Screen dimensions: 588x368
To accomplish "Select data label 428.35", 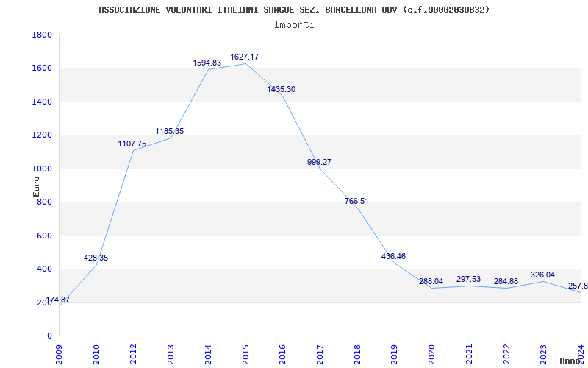I will pos(96,258).
